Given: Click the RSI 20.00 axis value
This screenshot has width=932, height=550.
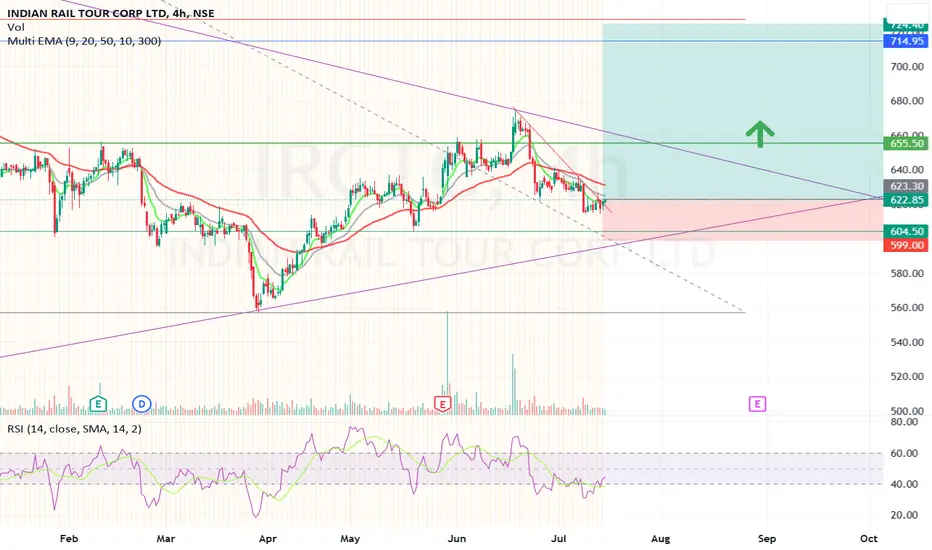Looking at the screenshot, I should pyautogui.click(x=904, y=515).
